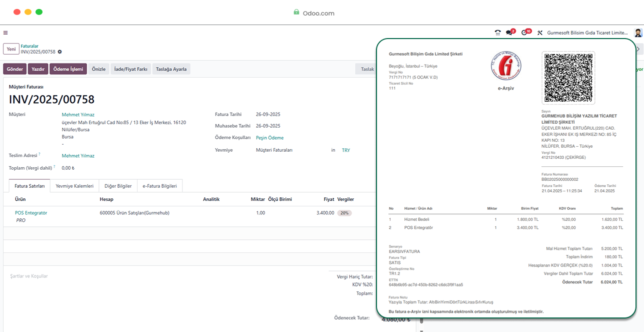Click the QR code on the e-Arşiv invoice
Screen dimensions: 644x332
click(568, 78)
